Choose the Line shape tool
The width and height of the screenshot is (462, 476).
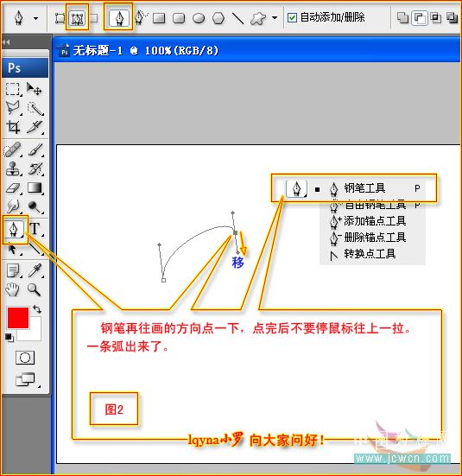[x=237, y=18]
